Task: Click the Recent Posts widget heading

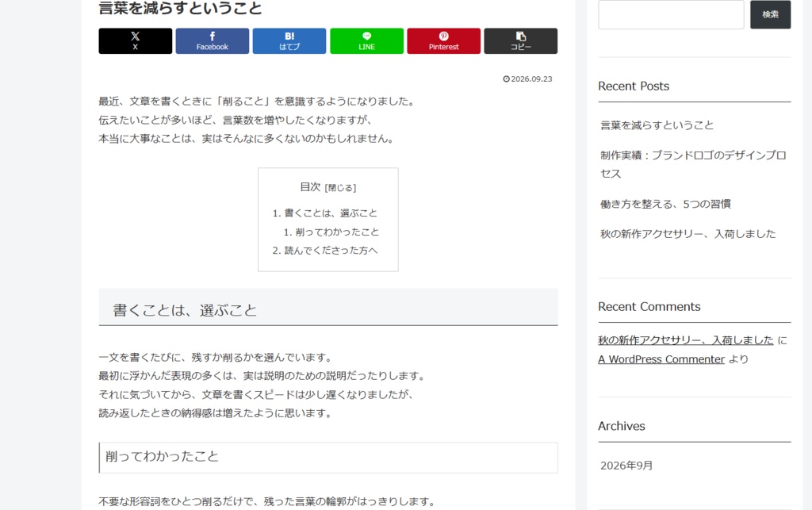Action: tap(634, 86)
